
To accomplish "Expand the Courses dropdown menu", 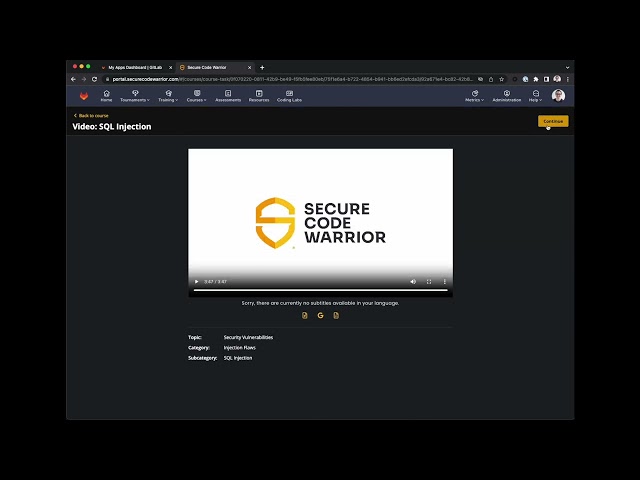I will tap(196, 96).
